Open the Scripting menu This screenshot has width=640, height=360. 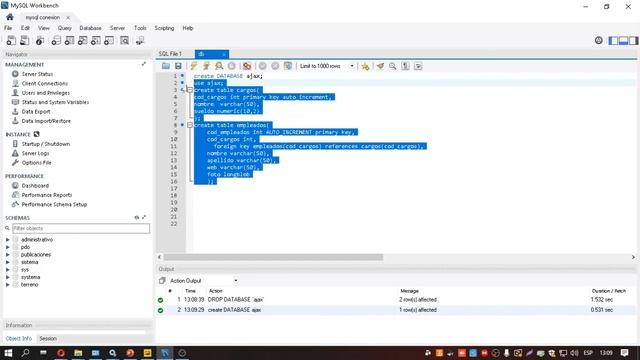click(x=164, y=28)
